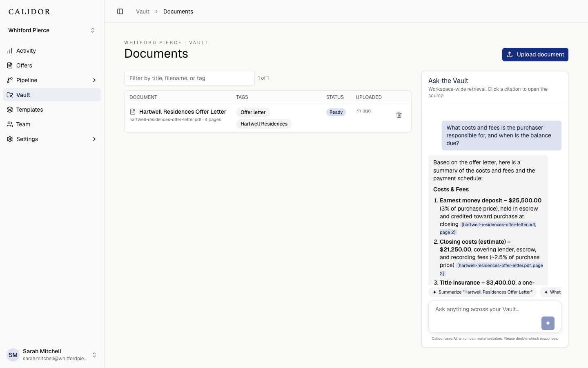Delete the Hartwell Residences Offer Letter
The width and height of the screenshot is (588, 368).
pyautogui.click(x=399, y=115)
